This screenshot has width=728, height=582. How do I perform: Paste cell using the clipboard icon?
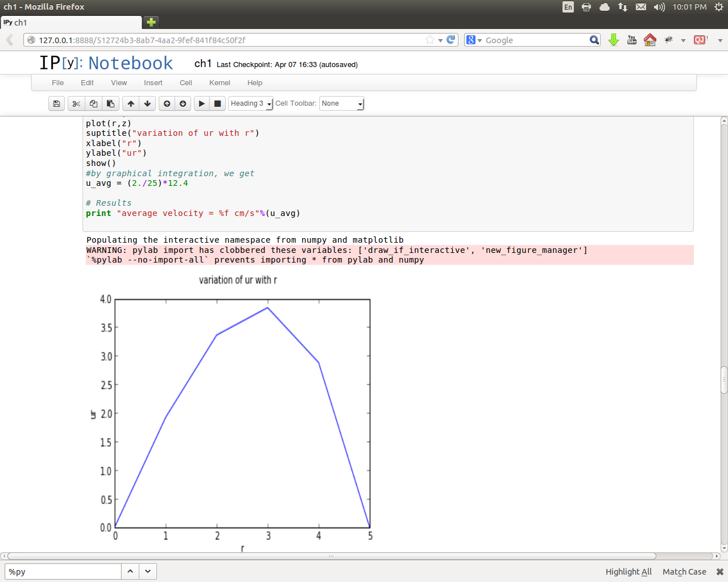click(x=111, y=103)
